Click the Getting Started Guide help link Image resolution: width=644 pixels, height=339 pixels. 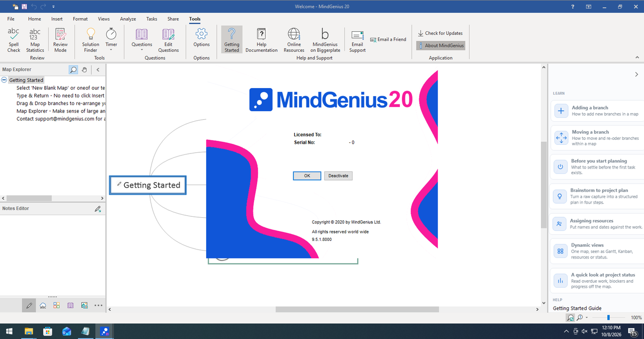[x=577, y=308]
